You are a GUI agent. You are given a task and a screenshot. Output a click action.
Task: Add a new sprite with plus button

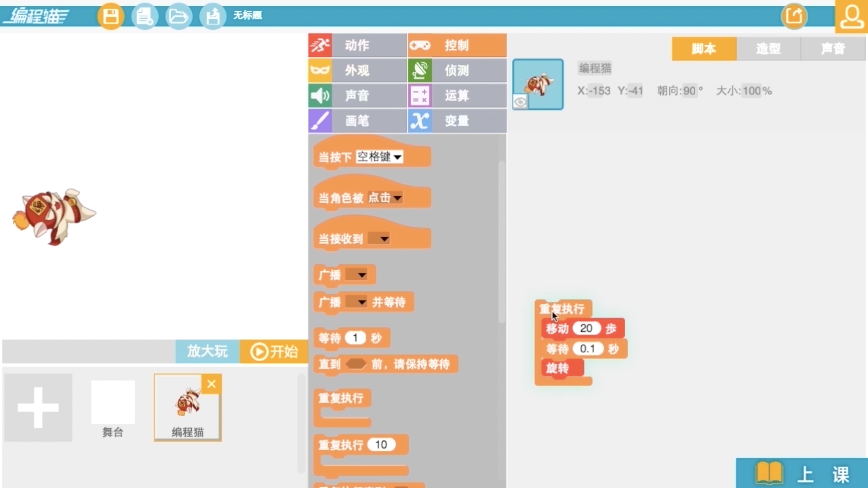pos(38,407)
